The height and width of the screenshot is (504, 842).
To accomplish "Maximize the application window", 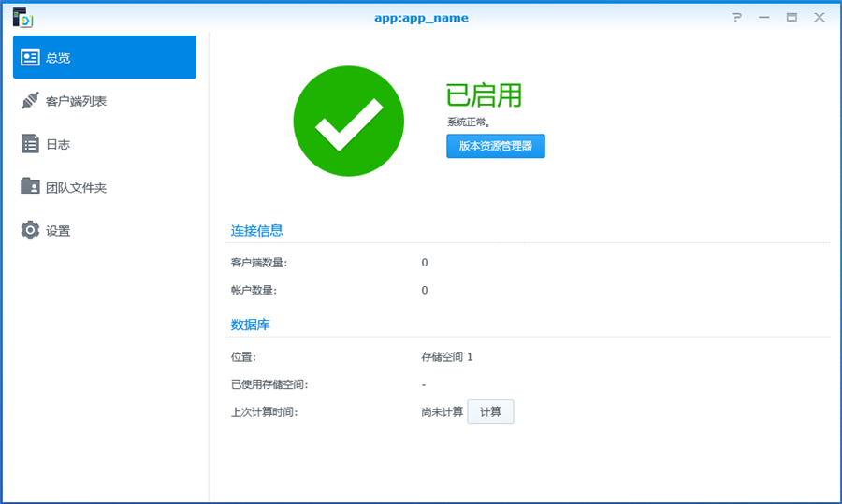I will [x=791, y=18].
